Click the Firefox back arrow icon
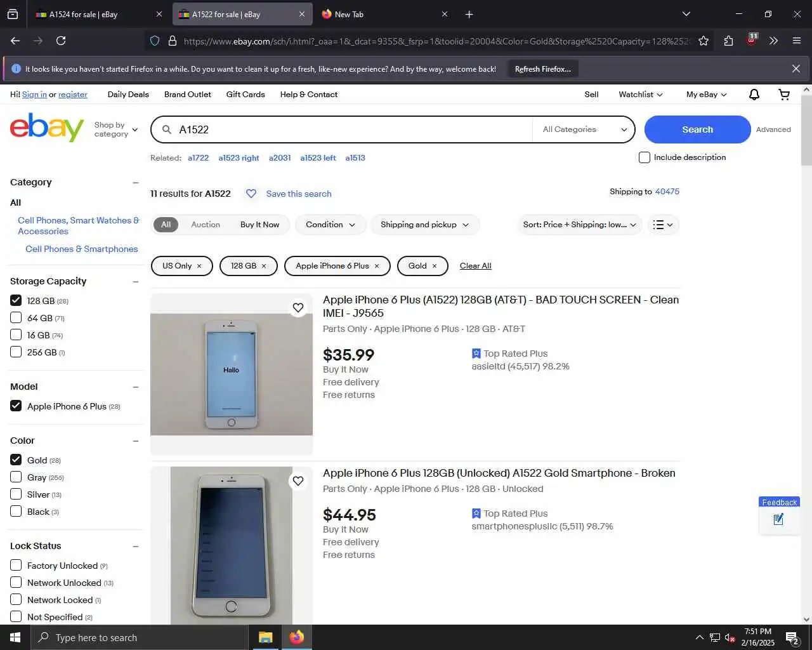 (15, 41)
